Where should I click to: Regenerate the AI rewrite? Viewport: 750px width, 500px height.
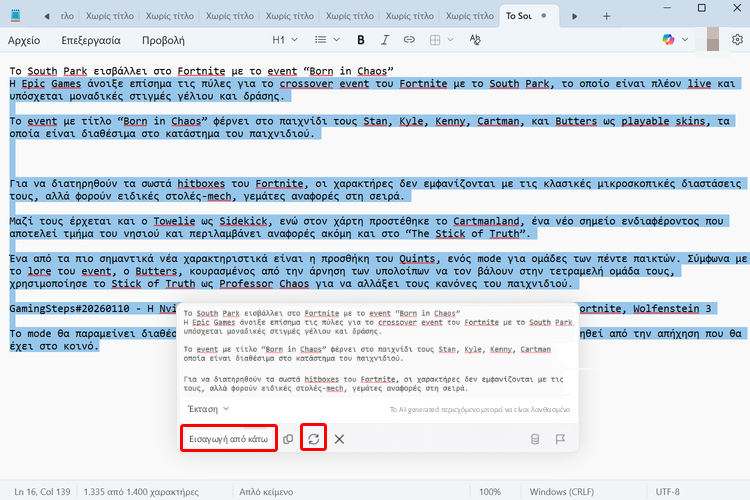314,439
